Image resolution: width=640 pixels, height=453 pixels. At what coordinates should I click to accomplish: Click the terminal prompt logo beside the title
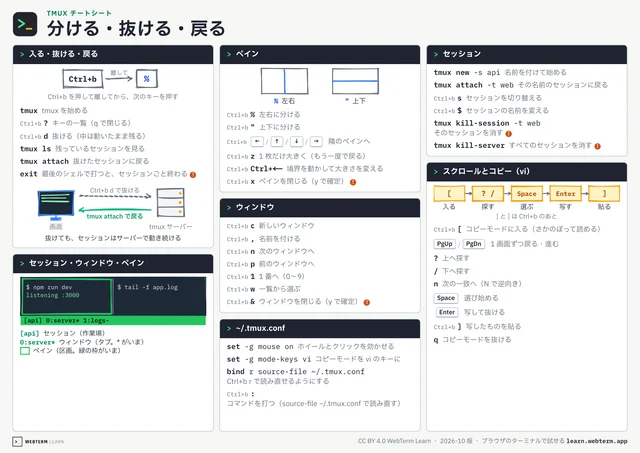click(x=25, y=24)
